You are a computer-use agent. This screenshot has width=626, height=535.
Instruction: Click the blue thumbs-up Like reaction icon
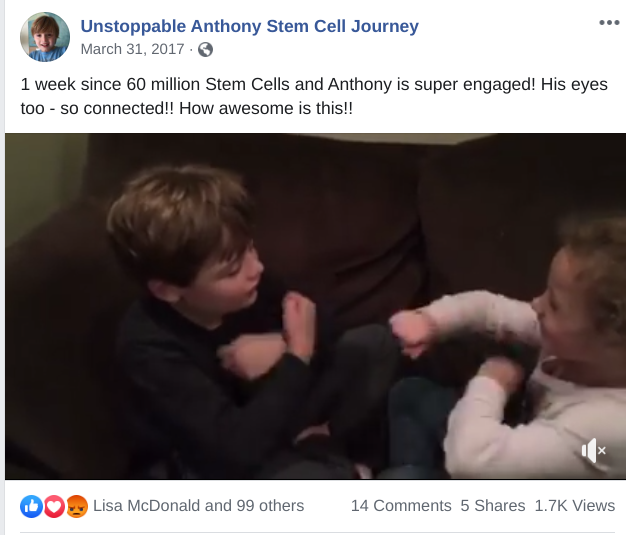(x=31, y=506)
